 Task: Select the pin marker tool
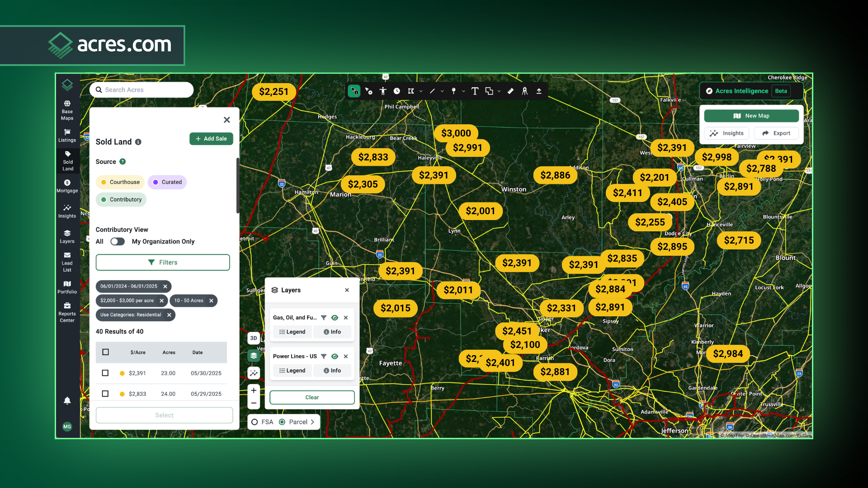tap(453, 91)
